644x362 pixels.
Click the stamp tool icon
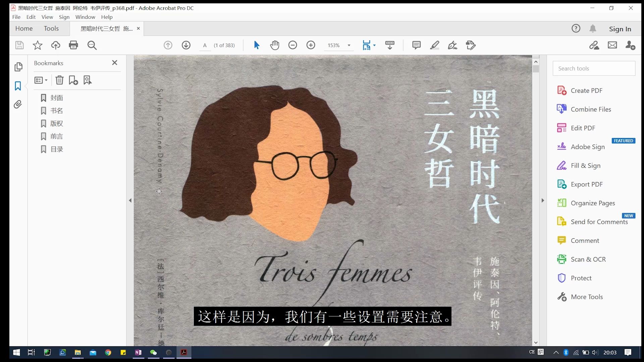[471, 45]
